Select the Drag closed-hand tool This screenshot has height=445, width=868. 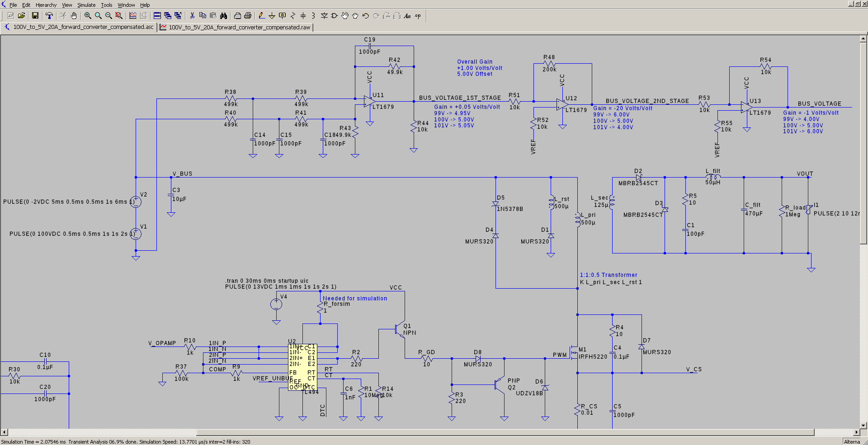[355, 16]
